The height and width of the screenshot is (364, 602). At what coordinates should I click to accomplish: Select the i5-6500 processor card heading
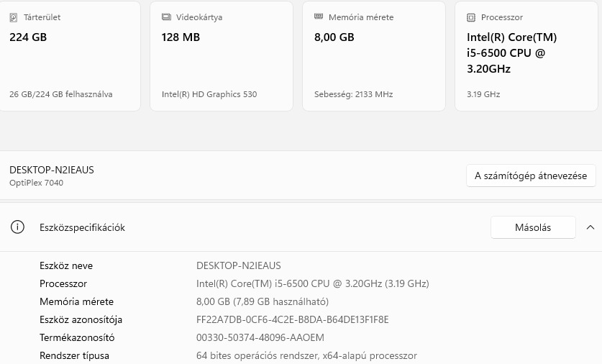click(511, 53)
